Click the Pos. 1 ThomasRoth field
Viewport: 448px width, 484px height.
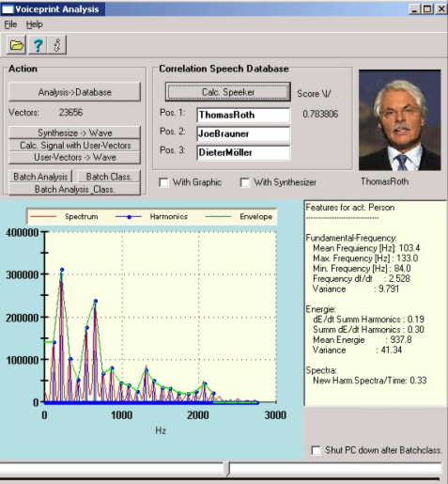(x=243, y=115)
